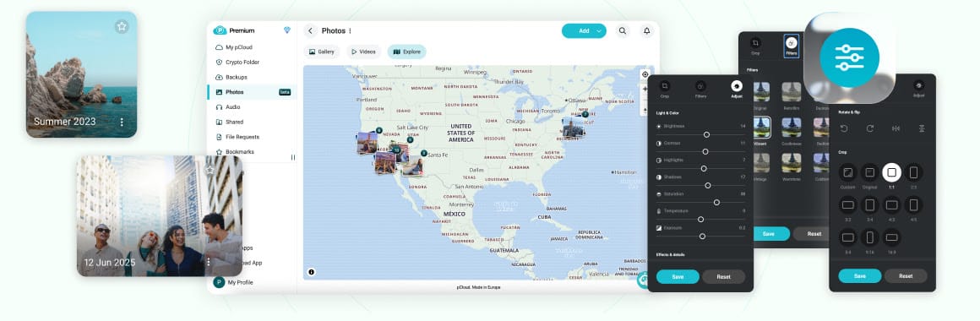Viewport: 980px width, 321px height.
Task: Select Crop tab in the Adjust panel
Action: pos(665,90)
